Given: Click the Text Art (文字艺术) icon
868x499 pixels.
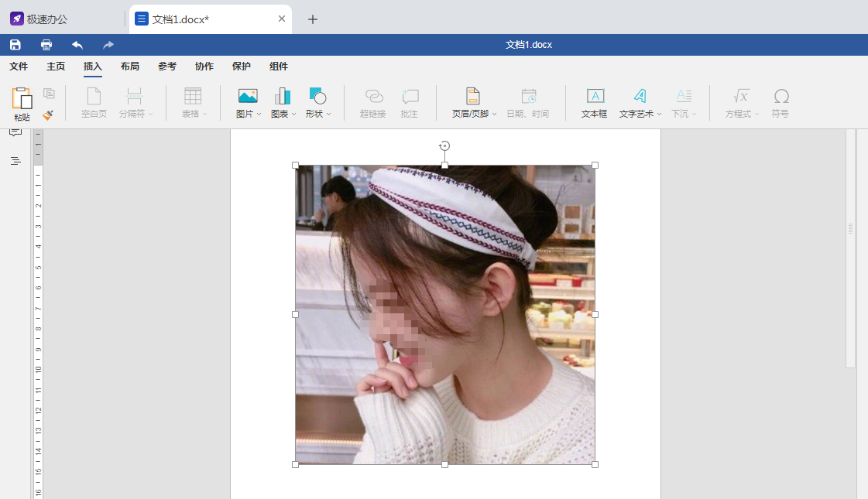Looking at the screenshot, I should pos(640,96).
